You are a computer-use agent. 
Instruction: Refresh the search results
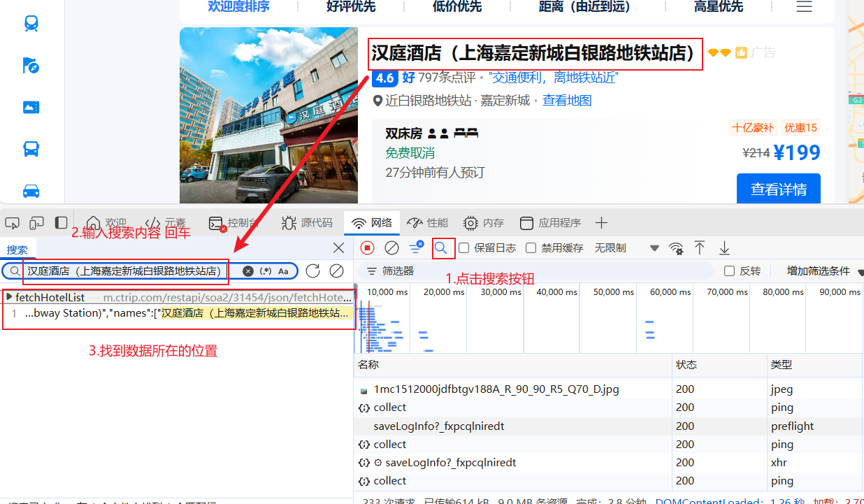313,271
